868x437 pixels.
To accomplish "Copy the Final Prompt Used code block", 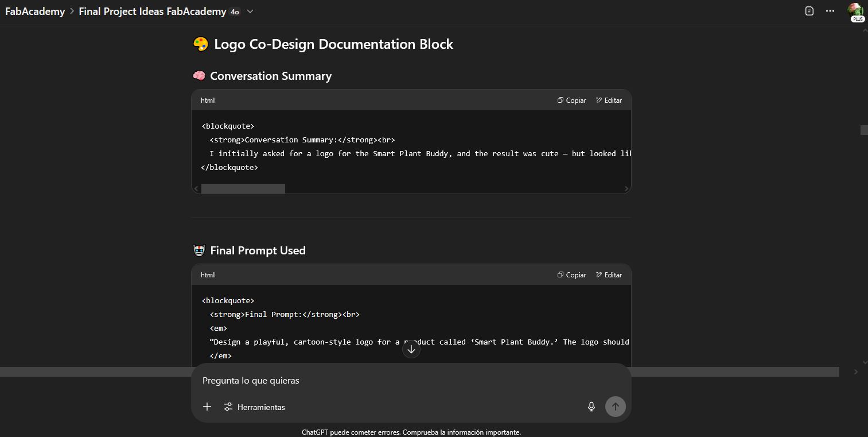I will point(572,274).
